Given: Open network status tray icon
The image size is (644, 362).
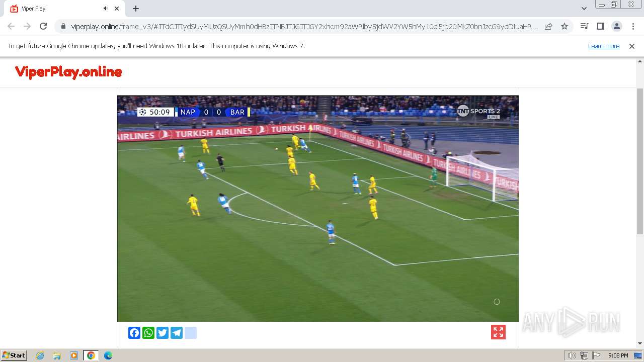Looking at the screenshot, I should tap(584, 355).
